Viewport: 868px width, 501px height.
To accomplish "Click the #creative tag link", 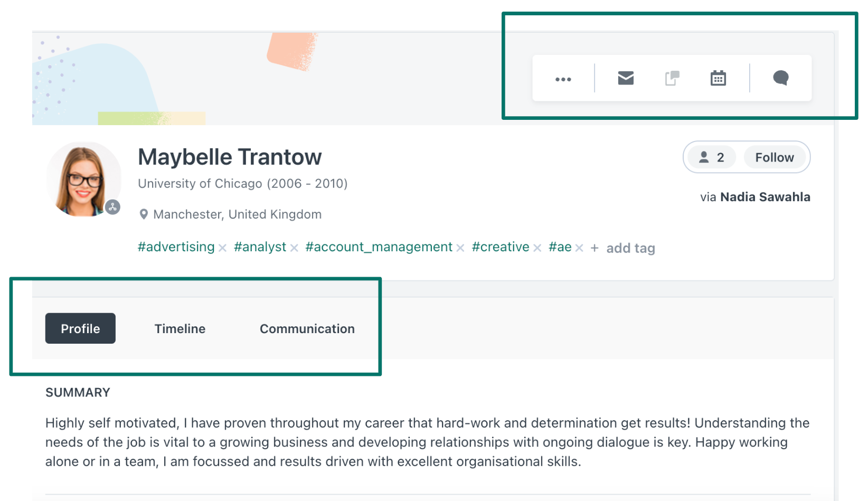I will pyautogui.click(x=500, y=247).
